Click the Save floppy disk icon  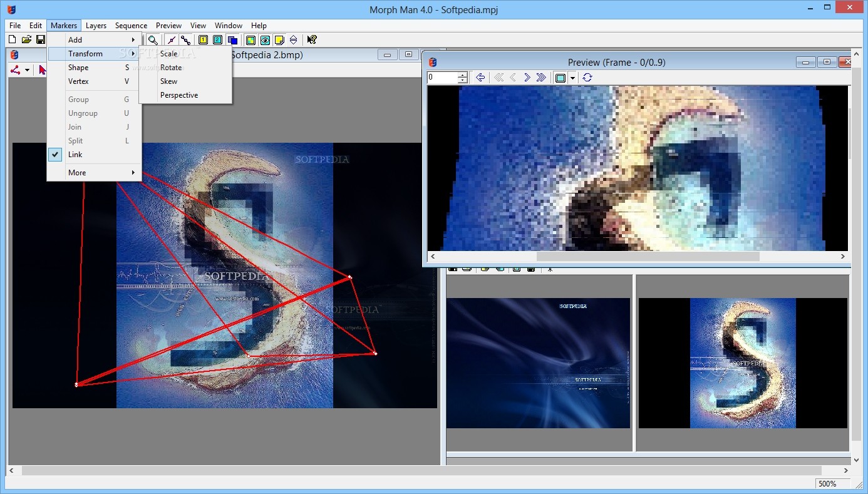click(x=40, y=39)
